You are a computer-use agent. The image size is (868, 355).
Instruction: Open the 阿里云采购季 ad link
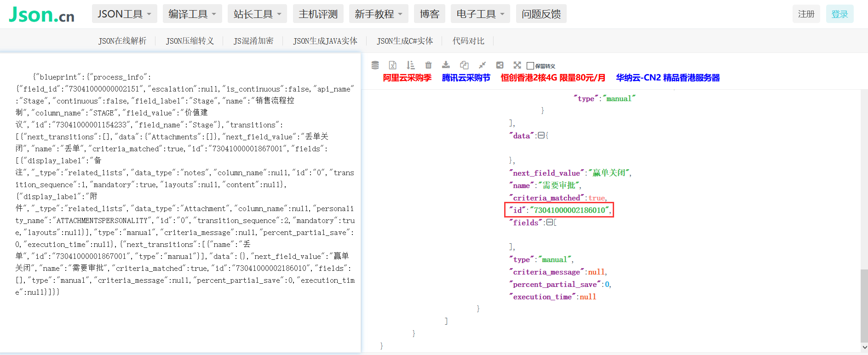point(407,78)
